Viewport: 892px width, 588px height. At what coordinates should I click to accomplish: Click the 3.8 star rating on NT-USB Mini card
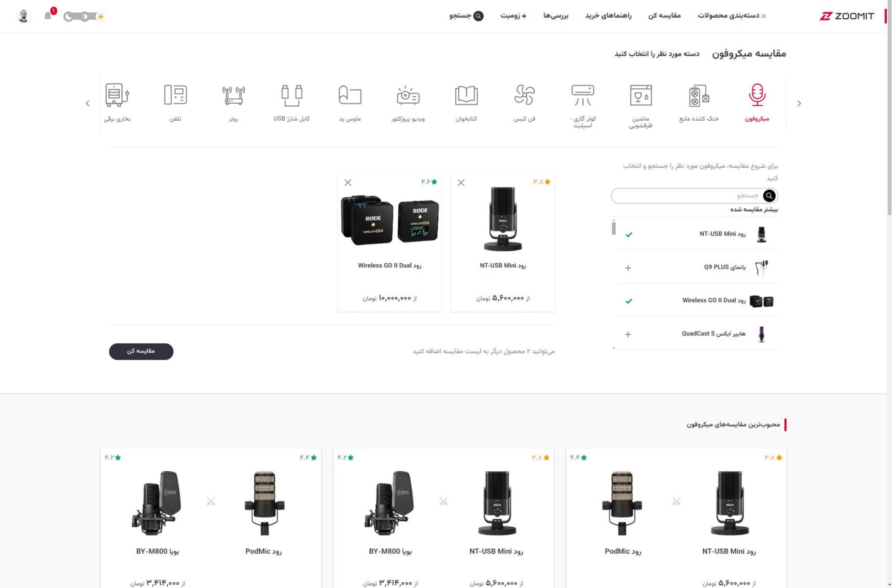point(542,182)
